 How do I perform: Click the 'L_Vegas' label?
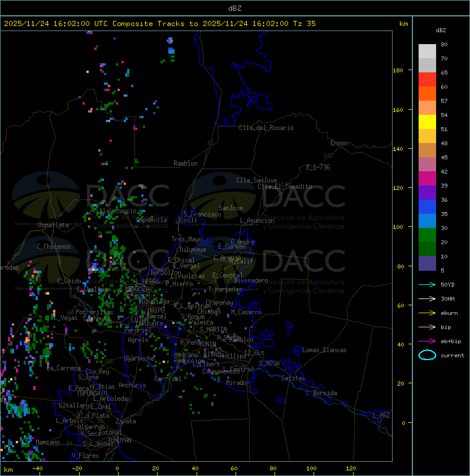click(x=66, y=318)
